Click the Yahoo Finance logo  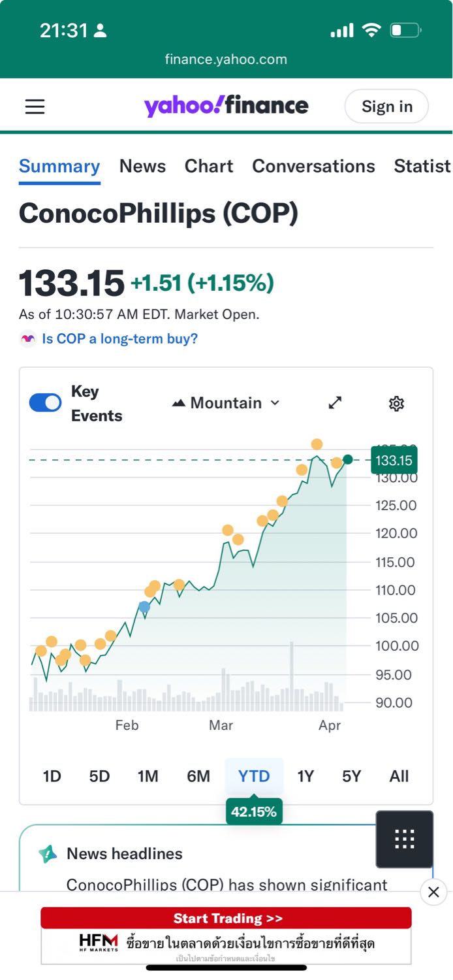[x=226, y=106]
